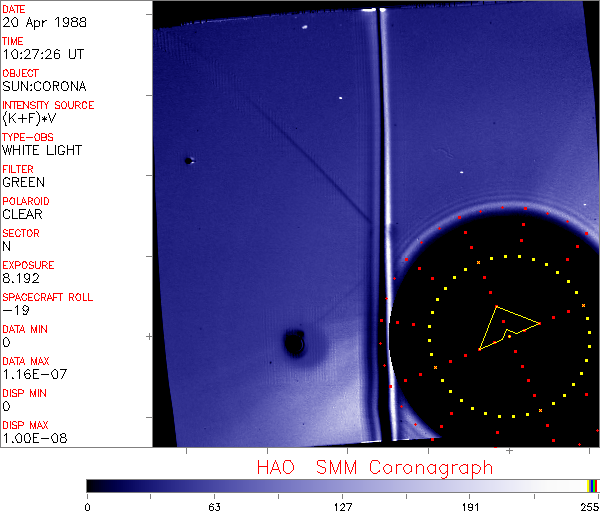Click the color bar label 63
600x512 pixels.
pos(214,505)
